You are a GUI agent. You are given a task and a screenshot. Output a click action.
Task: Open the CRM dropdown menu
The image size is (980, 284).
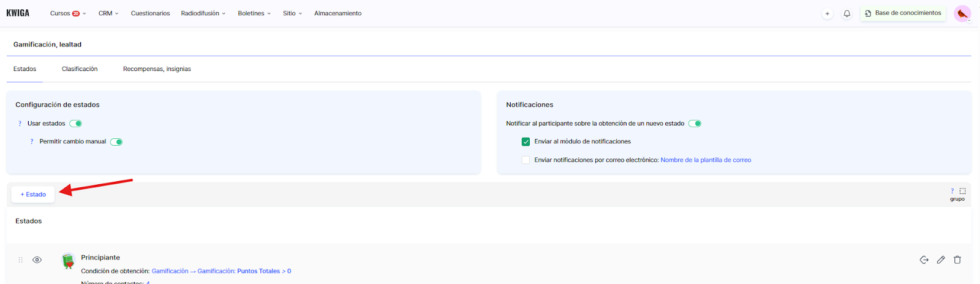click(x=108, y=13)
